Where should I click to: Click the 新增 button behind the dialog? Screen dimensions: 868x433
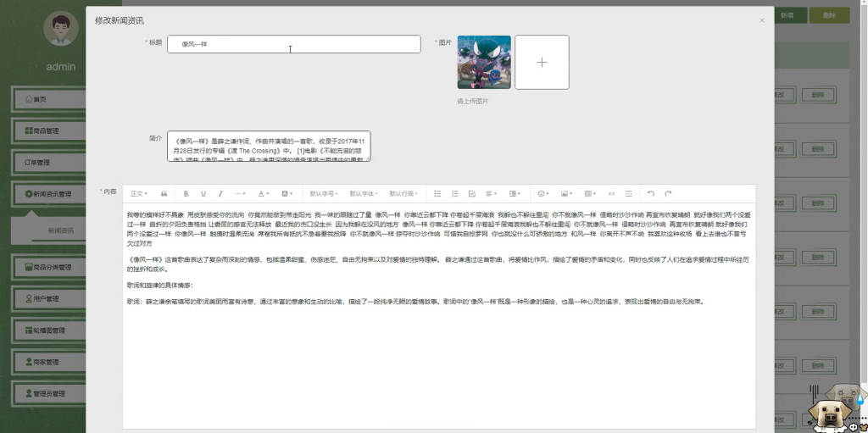(x=790, y=15)
